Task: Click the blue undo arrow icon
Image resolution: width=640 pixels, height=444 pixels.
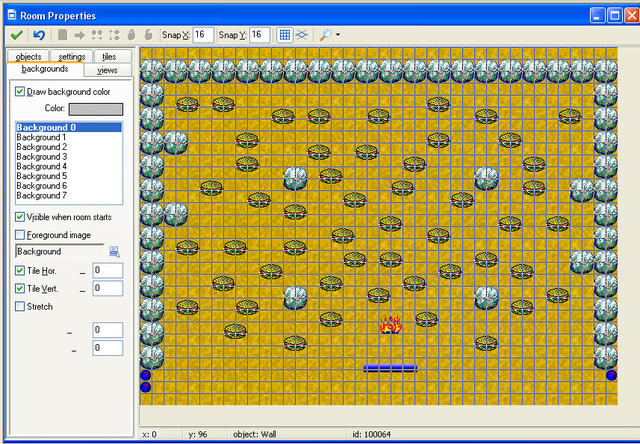Action: 39,35
